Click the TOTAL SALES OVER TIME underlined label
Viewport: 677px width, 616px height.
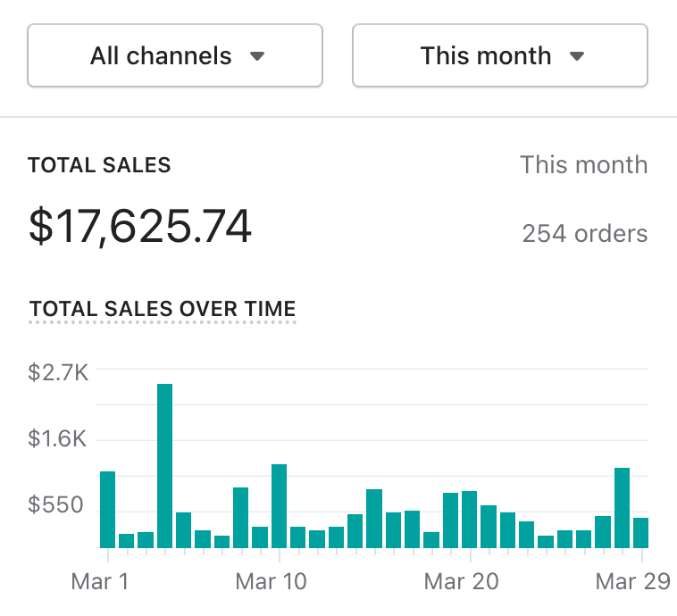point(163,310)
